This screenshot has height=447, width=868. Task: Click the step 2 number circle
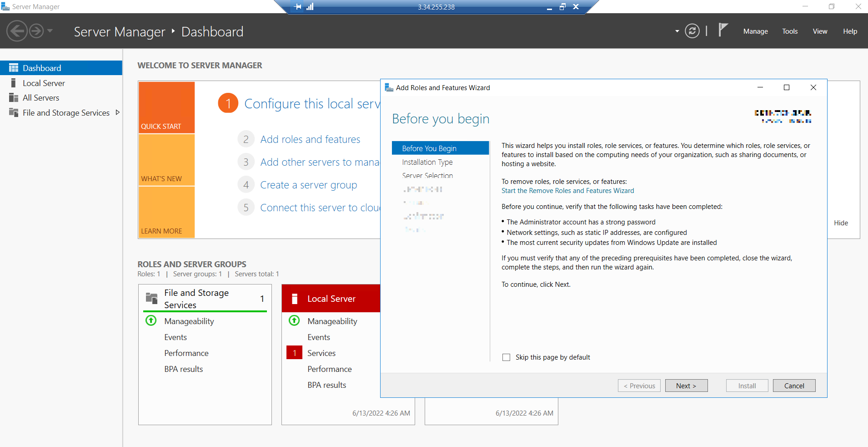pos(246,139)
